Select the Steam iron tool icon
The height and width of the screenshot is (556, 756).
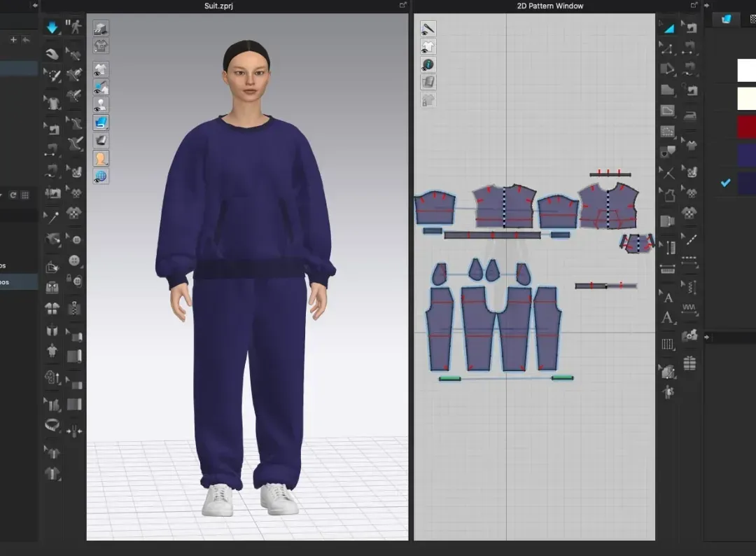pyautogui.click(x=690, y=116)
